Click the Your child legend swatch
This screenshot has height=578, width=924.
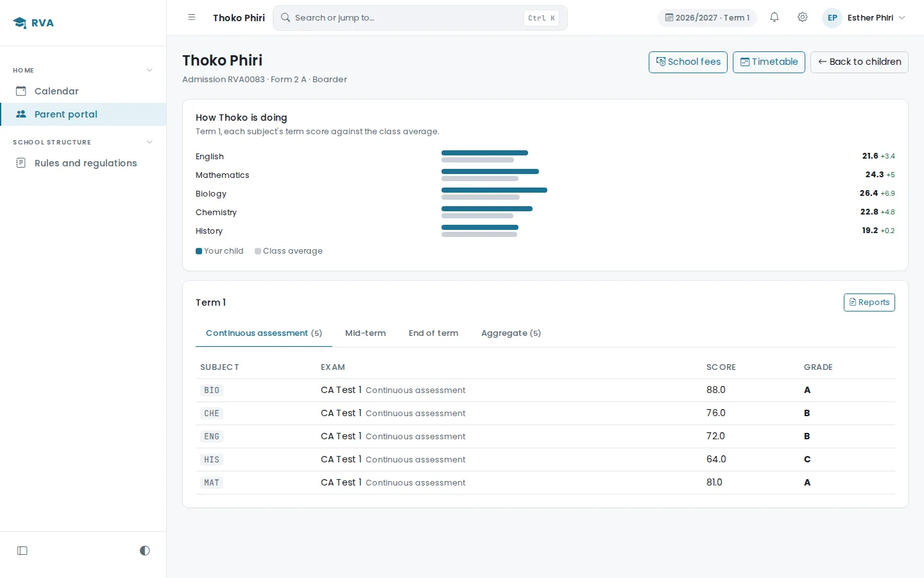(x=199, y=251)
